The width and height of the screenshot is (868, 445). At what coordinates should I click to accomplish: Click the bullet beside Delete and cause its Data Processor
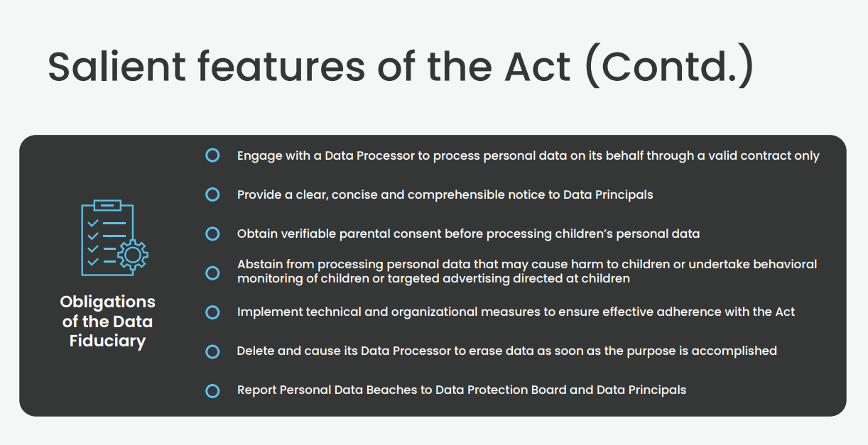(x=212, y=351)
